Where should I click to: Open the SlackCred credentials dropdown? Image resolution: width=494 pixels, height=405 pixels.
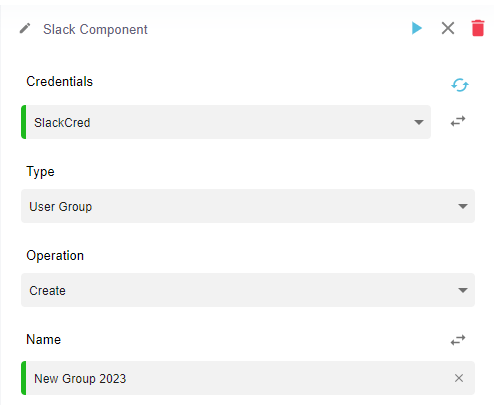(x=226, y=122)
